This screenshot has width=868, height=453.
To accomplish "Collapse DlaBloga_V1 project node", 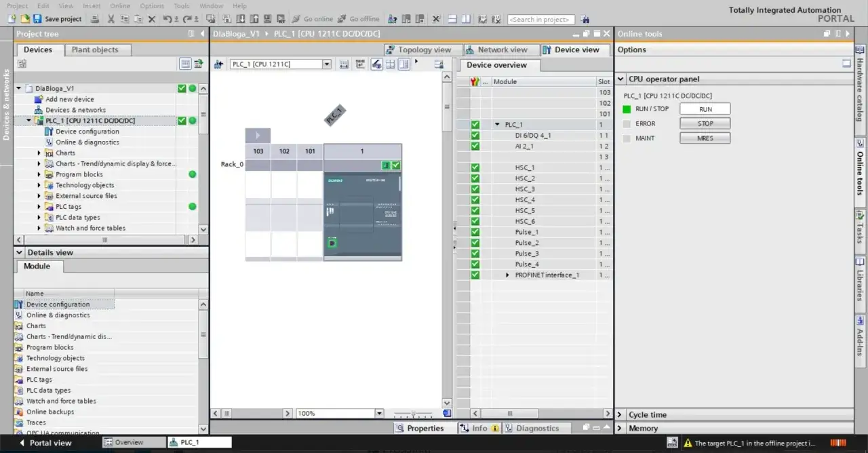I will tap(19, 88).
